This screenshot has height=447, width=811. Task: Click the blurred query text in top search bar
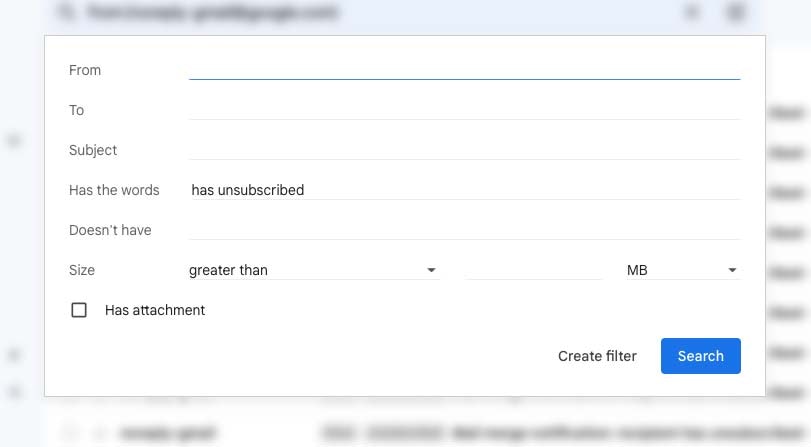point(212,11)
